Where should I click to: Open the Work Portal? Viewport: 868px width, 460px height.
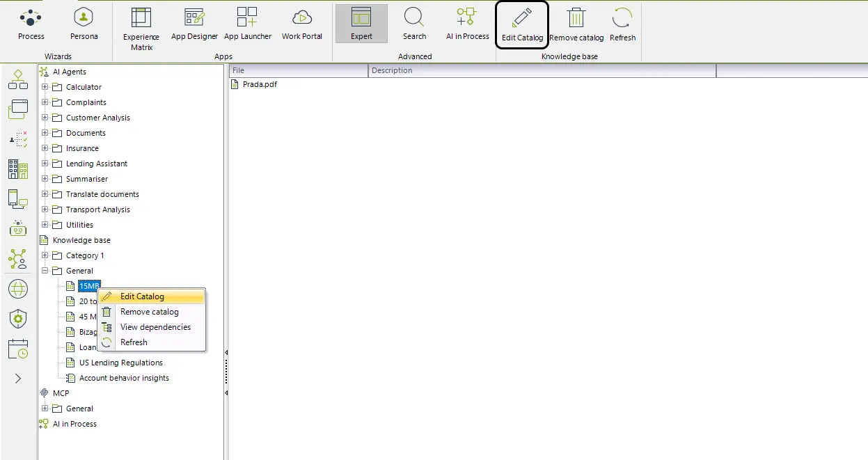[x=302, y=25]
